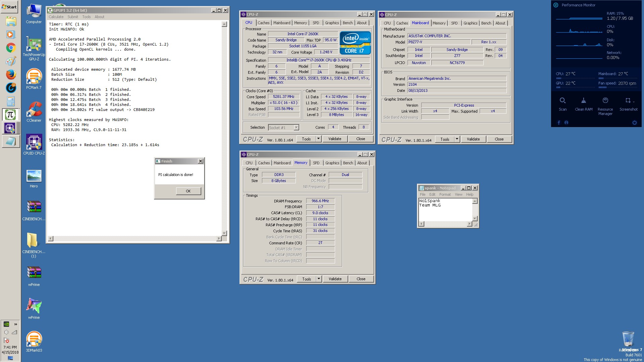The image size is (644, 362).
Task: Open the Start menu
Action: pyautogui.click(x=9, y=7)
